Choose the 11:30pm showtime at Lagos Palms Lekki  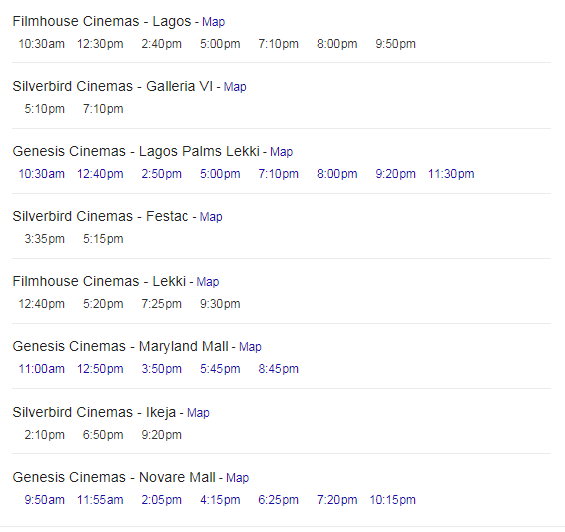coord(451,174)
